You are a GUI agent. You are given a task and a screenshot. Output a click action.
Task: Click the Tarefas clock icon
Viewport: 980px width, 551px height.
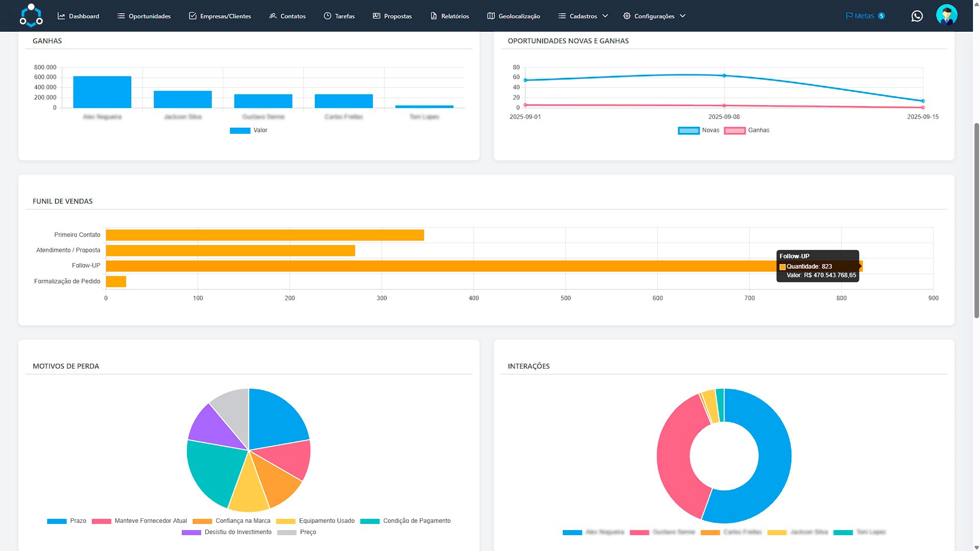[327, 16]
